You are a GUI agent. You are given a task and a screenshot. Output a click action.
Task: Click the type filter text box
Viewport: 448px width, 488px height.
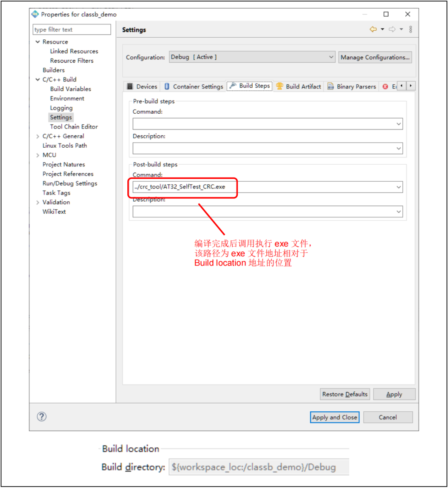[71, 29]
